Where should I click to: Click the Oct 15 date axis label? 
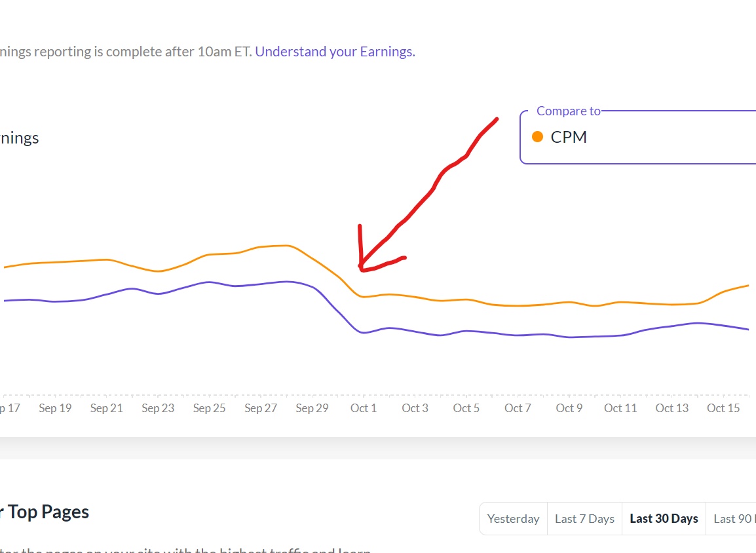point(723,408)
